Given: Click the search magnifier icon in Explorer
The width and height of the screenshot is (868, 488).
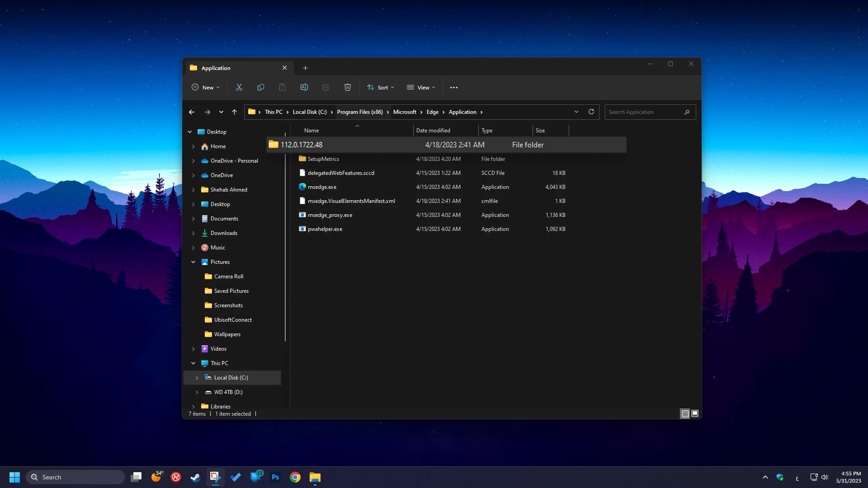Looking at the screenshot, I should tap(687, 112).
